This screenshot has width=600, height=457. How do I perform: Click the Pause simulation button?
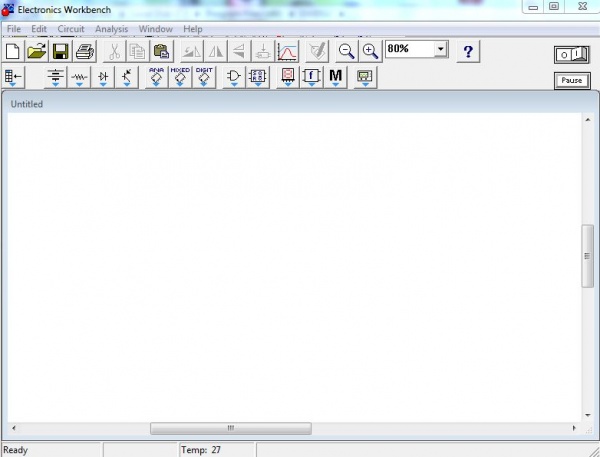tap(572, 81)
